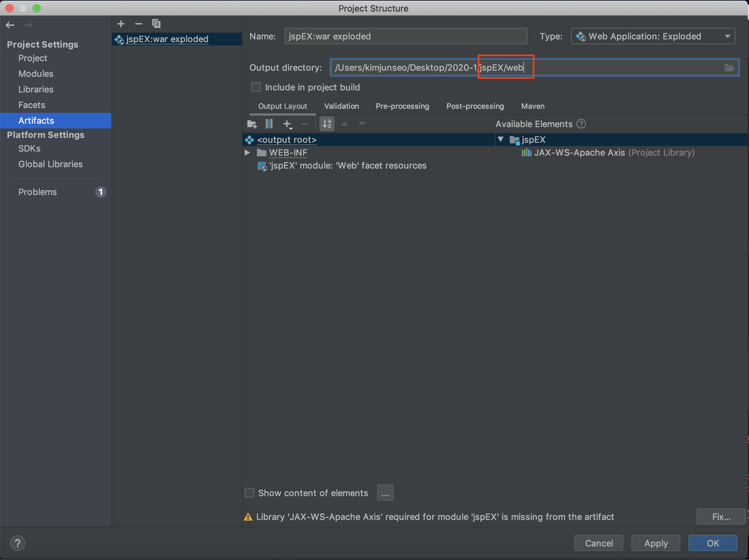Switch to the Validation tab

tap(342, 106)
